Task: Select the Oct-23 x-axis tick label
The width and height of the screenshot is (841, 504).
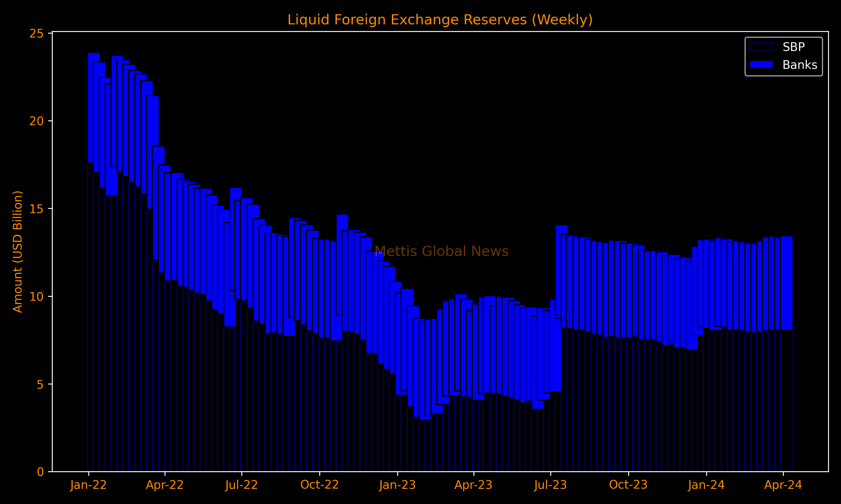Action: click(628, 485)
